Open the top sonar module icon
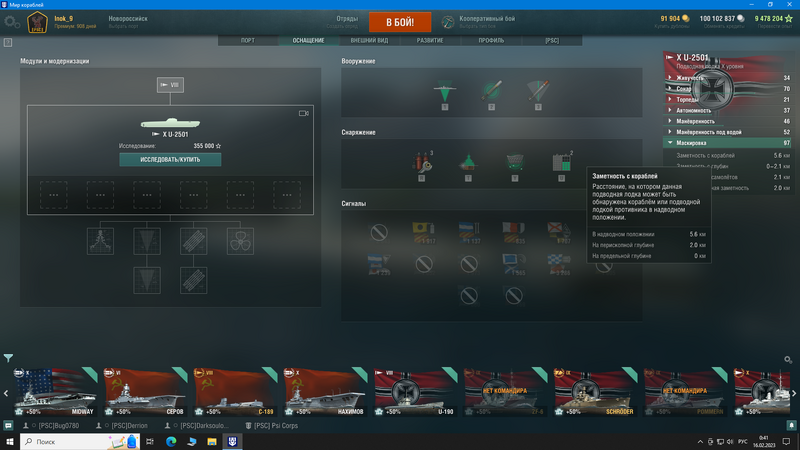The image size is (800, 450). (x=147, y=241)
